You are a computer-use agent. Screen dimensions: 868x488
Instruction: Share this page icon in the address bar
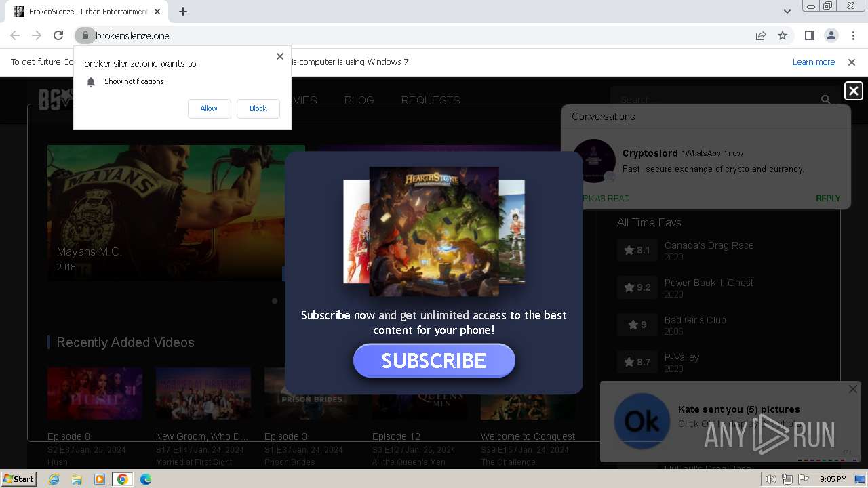(761, 35)
